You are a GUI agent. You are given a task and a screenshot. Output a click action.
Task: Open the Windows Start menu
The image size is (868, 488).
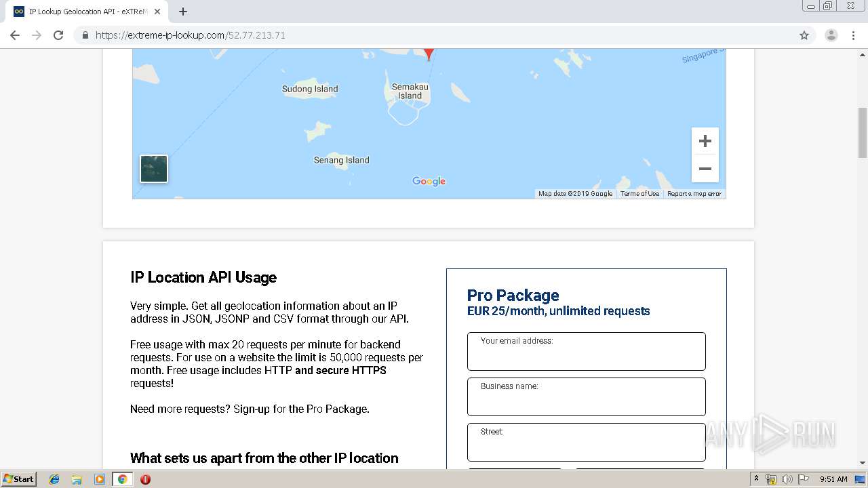tap(18, 479)
